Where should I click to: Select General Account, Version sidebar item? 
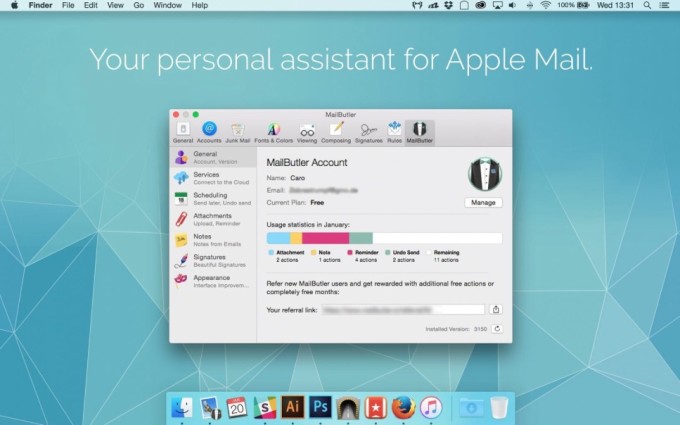pos(213,157)
